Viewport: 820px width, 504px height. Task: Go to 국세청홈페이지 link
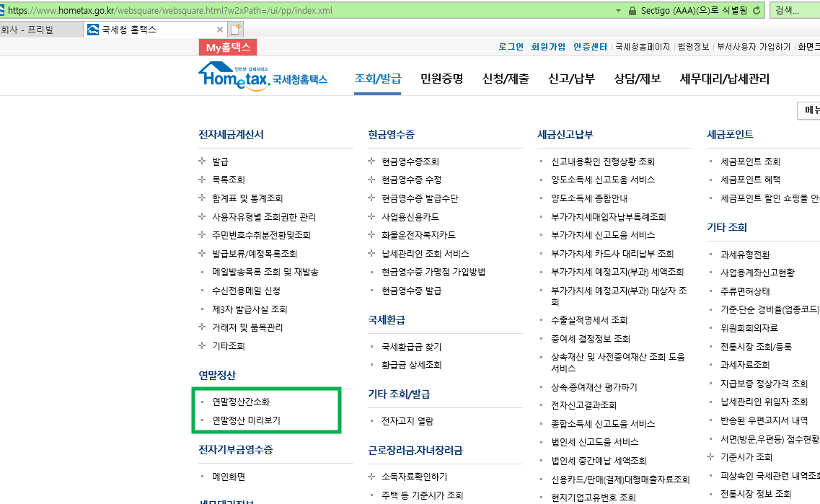642,47
